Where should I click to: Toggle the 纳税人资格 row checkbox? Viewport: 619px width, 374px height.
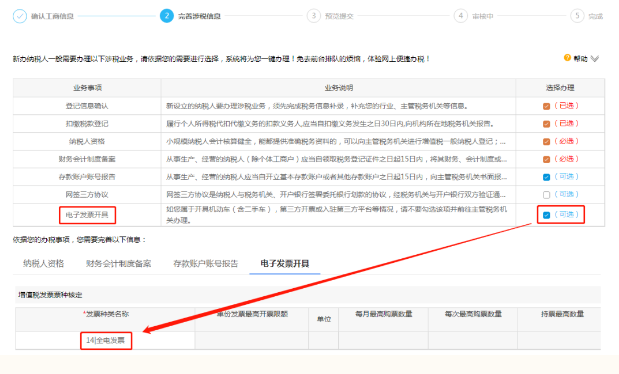click(546, 142)
